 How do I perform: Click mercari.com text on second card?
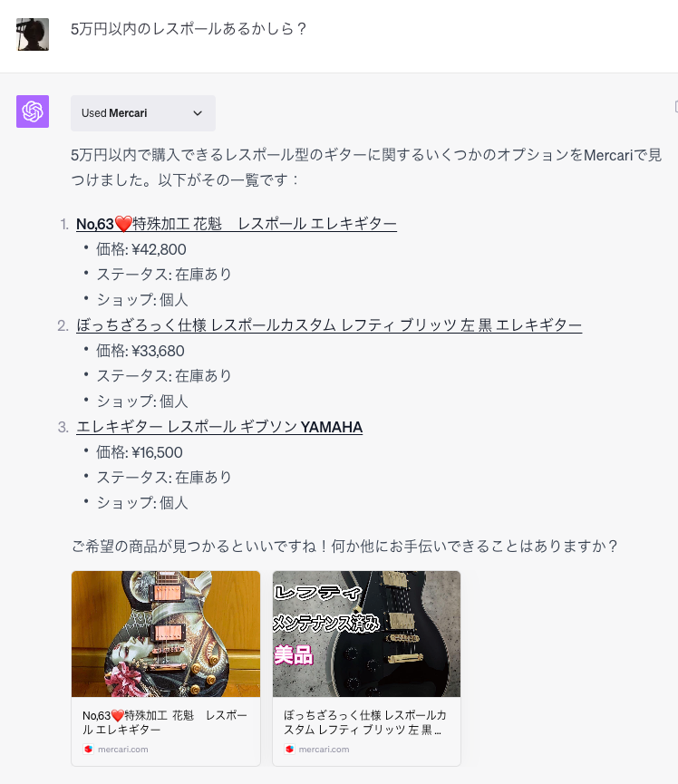[324, 749]
